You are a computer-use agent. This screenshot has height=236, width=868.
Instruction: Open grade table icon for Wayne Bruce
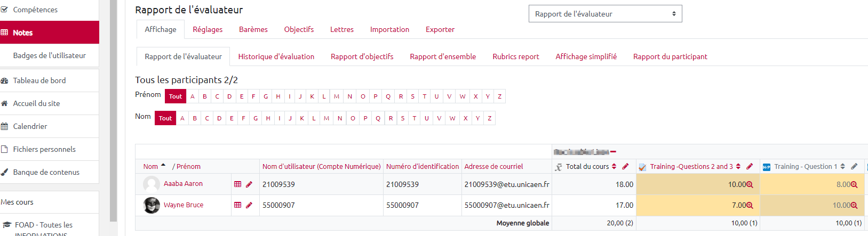point(238,205)
